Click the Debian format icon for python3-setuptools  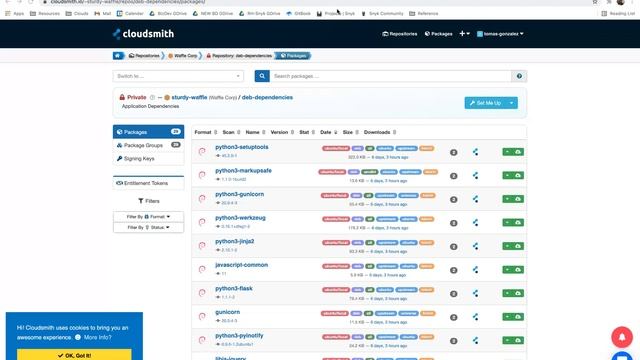click(202, 151)
